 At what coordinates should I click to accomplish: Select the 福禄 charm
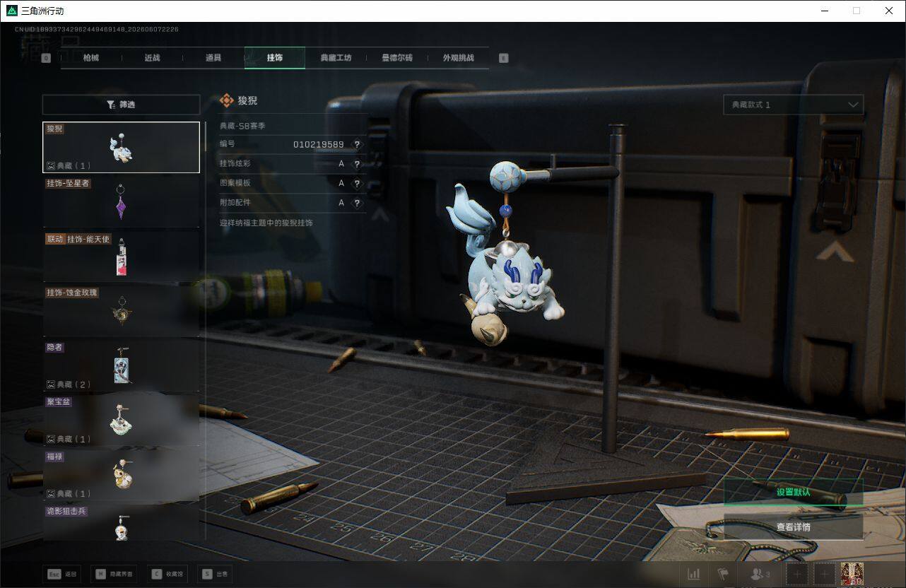point(121,475)
